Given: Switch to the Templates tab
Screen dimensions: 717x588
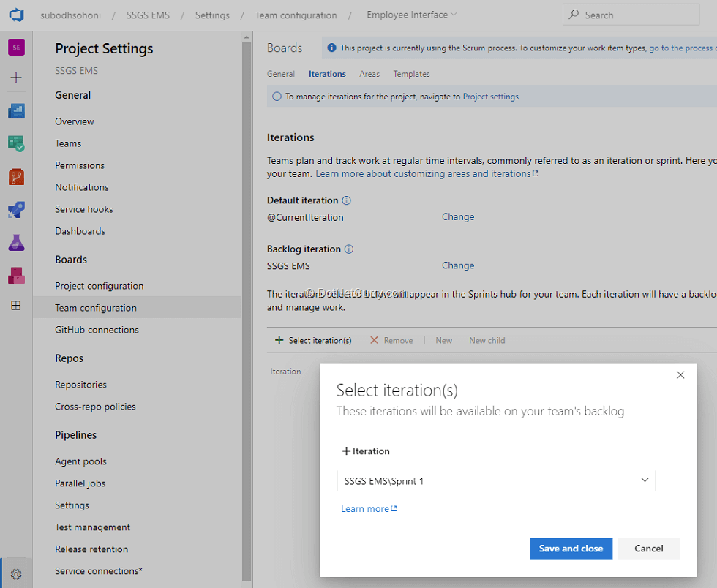Looking at the screenshot, I should 411,74.
